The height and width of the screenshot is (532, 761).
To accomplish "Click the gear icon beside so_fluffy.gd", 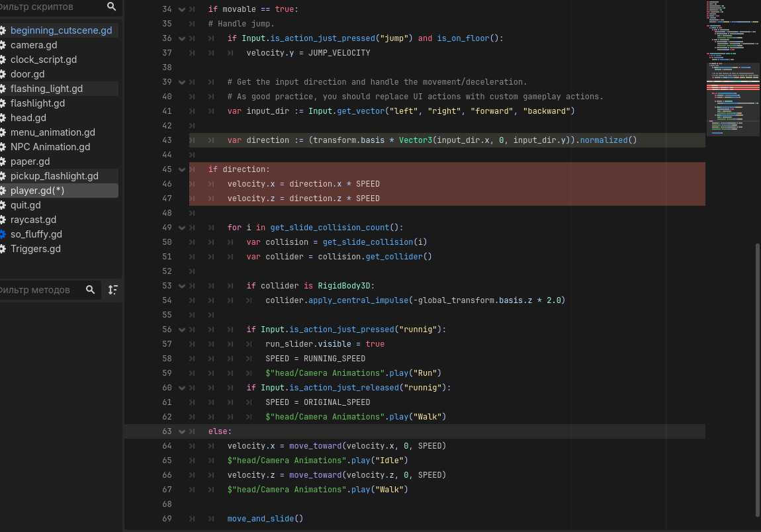I will coord(3,234).
